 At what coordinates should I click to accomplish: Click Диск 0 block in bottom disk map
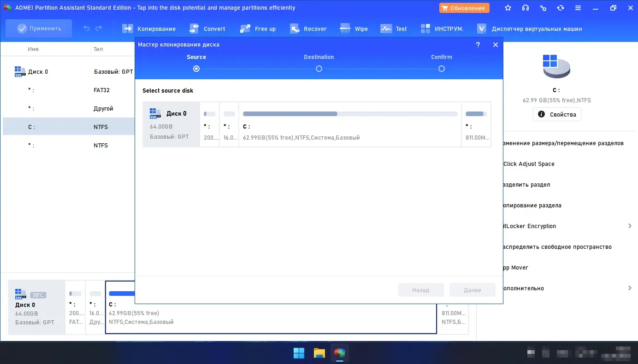37,307
